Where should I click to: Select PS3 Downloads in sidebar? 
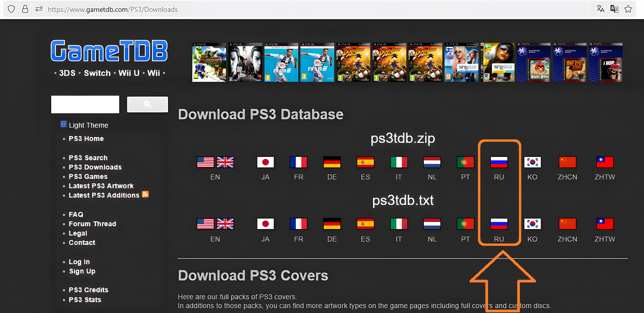click(95, 167)
